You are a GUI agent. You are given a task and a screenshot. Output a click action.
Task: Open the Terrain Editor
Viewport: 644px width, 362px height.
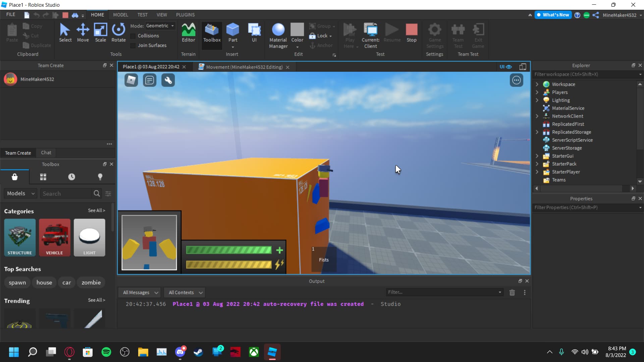tap(188, 33)
